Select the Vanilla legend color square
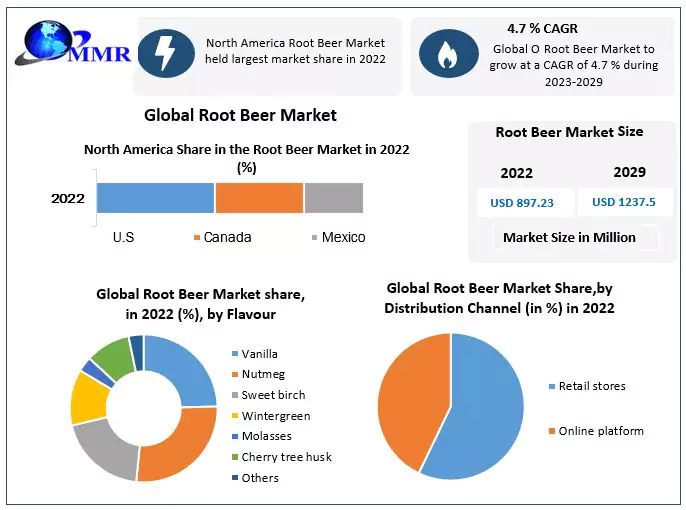Viewport: 686px width, 510px height. pyautogui.click(x=236, y=354)
